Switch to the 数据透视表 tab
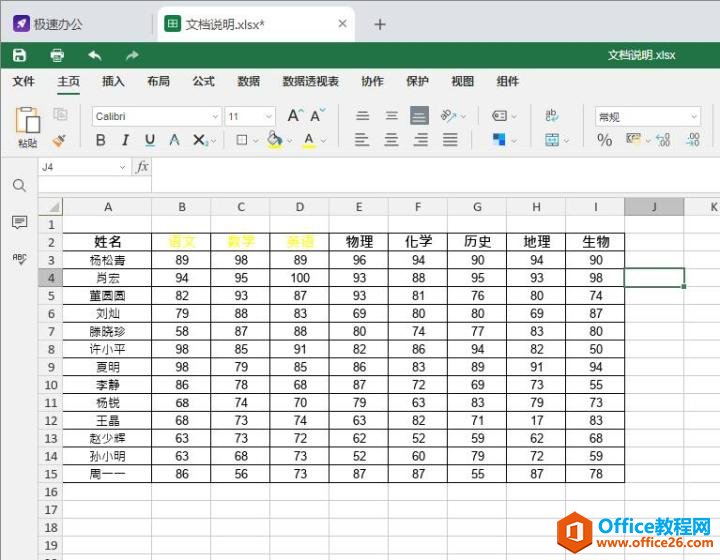 pyautogui.click(x=310, y=81)
